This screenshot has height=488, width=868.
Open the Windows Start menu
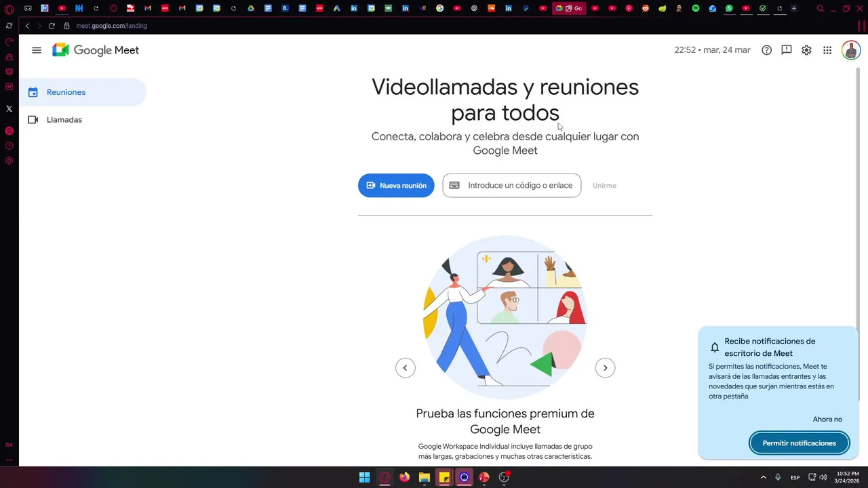coord(365,477)
